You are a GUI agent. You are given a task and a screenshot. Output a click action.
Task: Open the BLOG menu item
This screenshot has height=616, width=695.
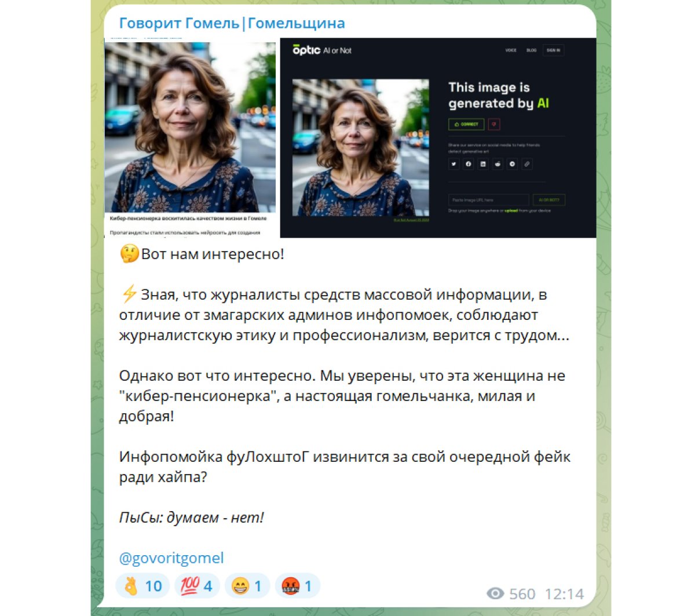[x=531, y=50]
